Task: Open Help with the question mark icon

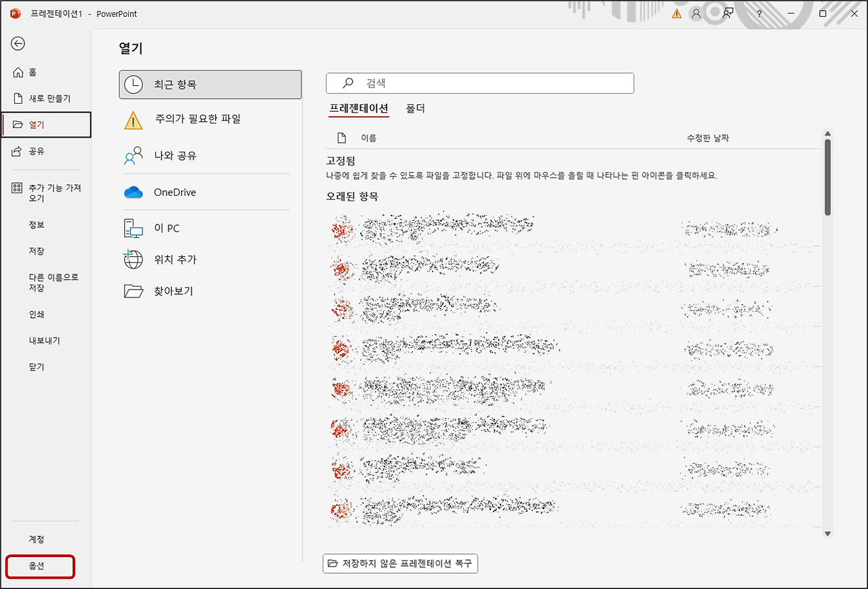Action: (x=759, y=14)
